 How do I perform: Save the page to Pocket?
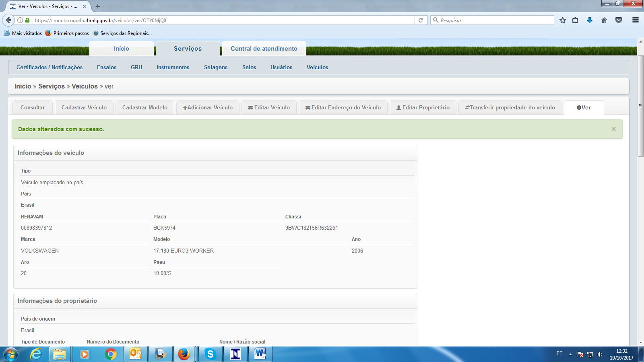(619, 20)
